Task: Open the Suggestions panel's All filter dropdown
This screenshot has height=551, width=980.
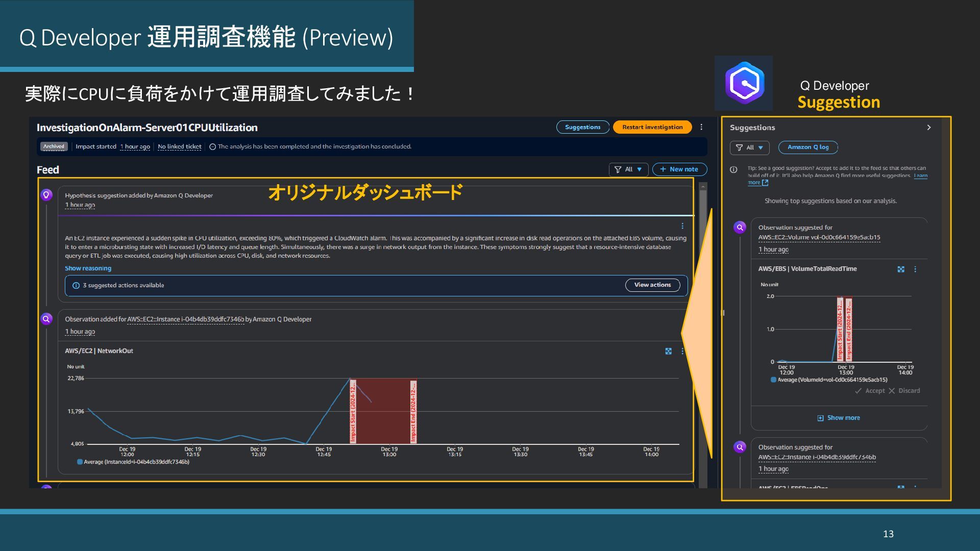Action: [749, 147]
